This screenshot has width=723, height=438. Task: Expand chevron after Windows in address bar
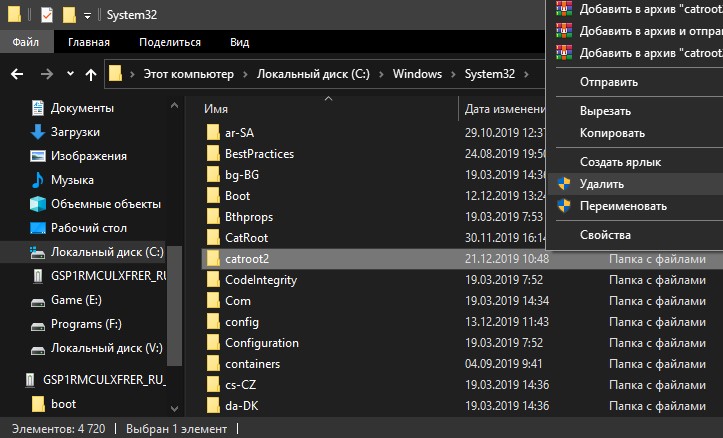click(453, 74)
